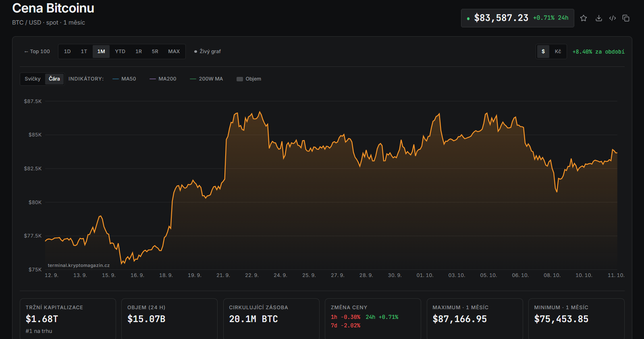
Task: Show the Objem volume bars
Action: [249, 79]
